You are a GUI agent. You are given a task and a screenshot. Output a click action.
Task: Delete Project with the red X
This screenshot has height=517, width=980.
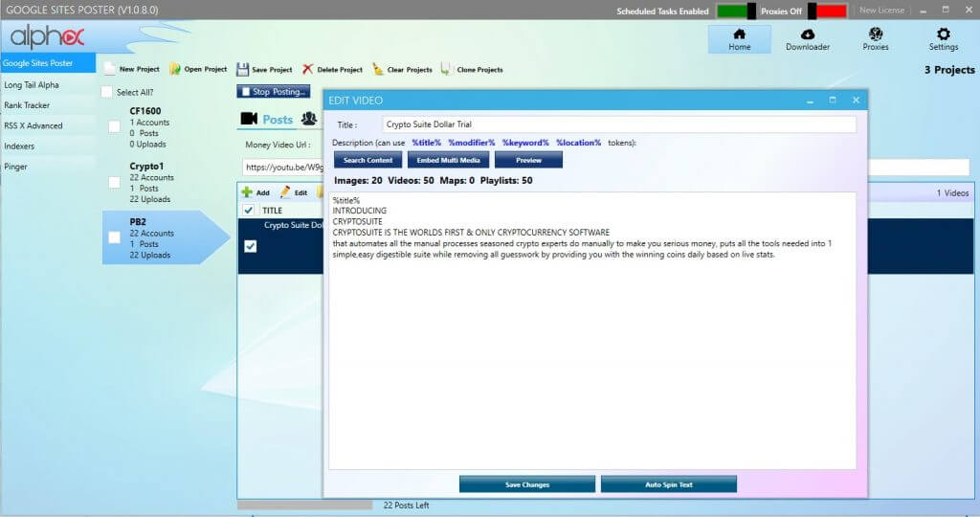[307, 69]
